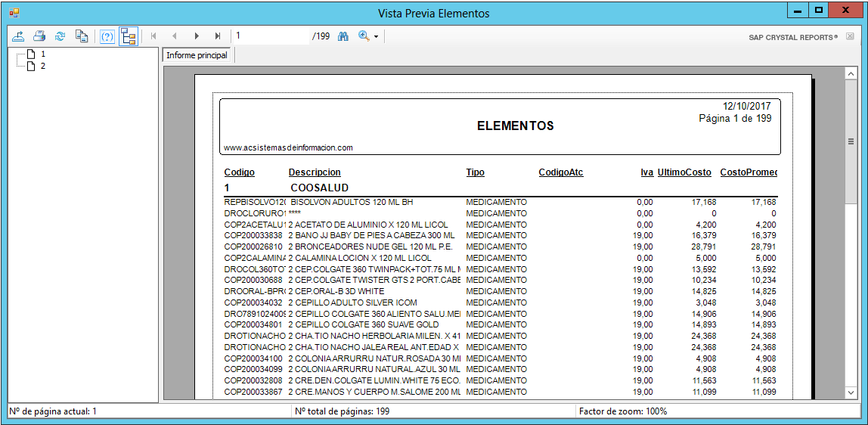Toggle the group tree panel
Screen dimensions: 868x425
click(x=129, y=36)
